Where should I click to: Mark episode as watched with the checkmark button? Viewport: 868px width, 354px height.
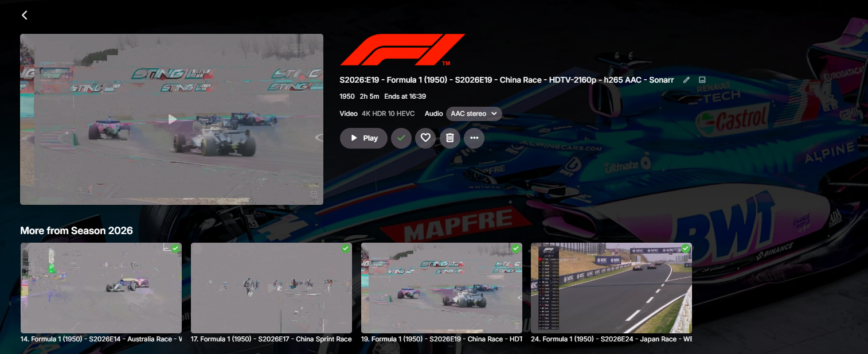[x=401, y=138]
